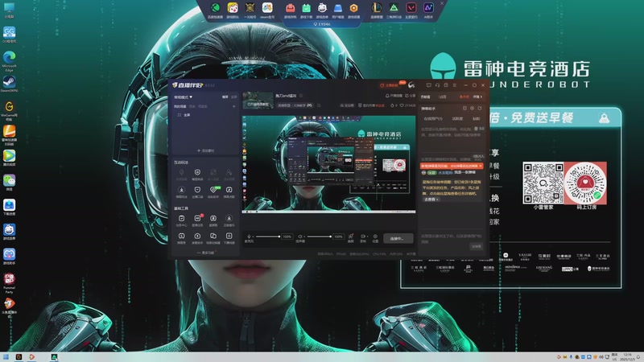
Task: Click the 去查看 link in the task notice
Action: tap(431, 199)
